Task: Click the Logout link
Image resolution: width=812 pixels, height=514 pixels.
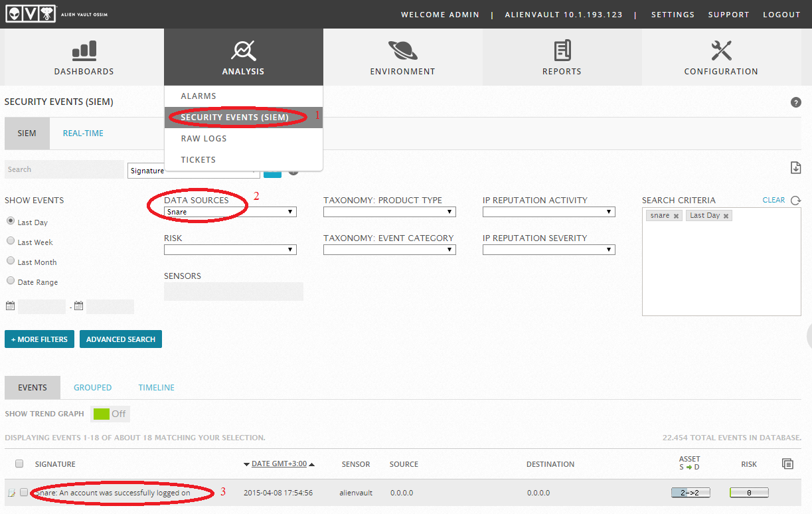Action: 781,15
